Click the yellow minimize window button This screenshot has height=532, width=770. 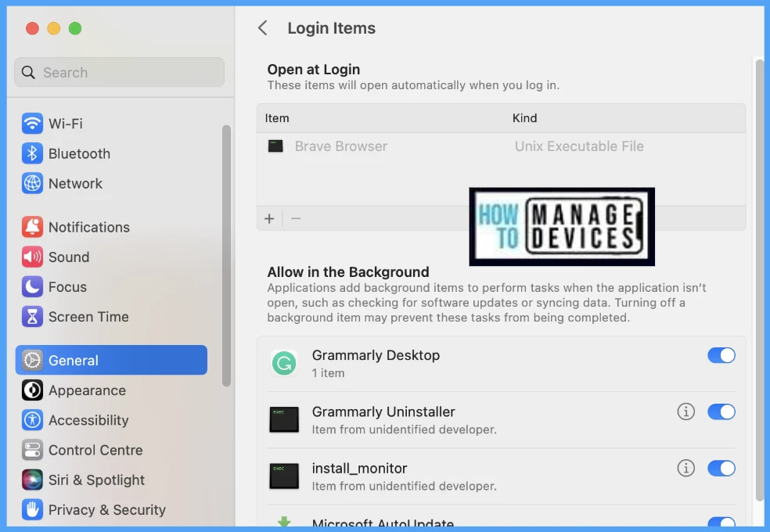coord(53,28)
